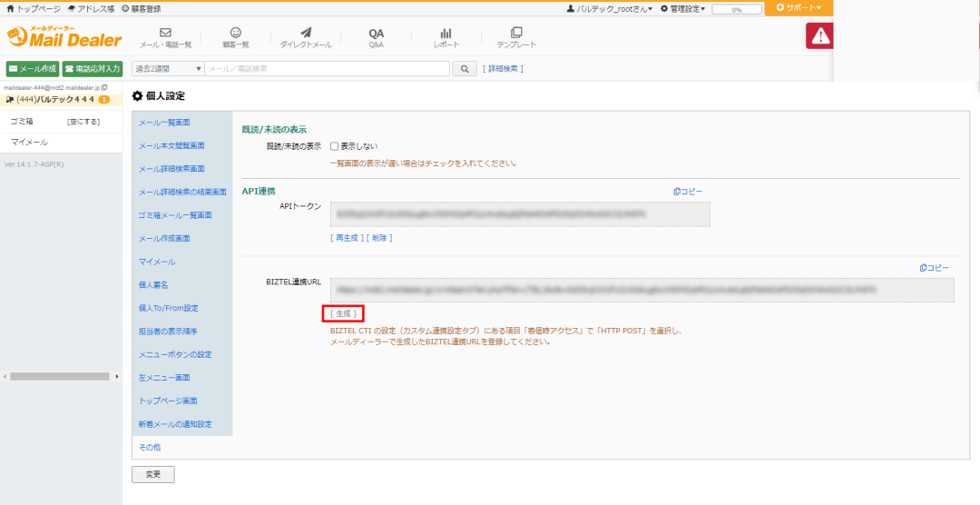Open ダイレクトメール paper plane icon
This screenshot has height=505, width=980.
(x=305, y=34)
